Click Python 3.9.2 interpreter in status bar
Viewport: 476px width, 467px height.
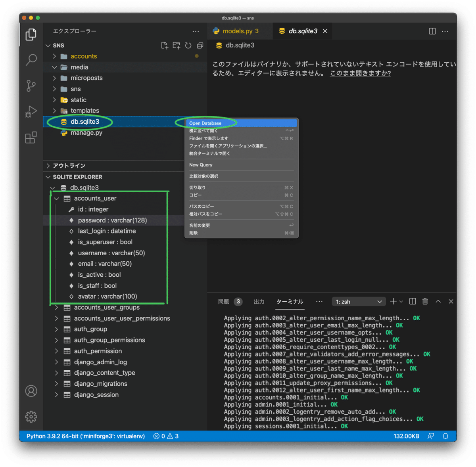coord(86,436)
